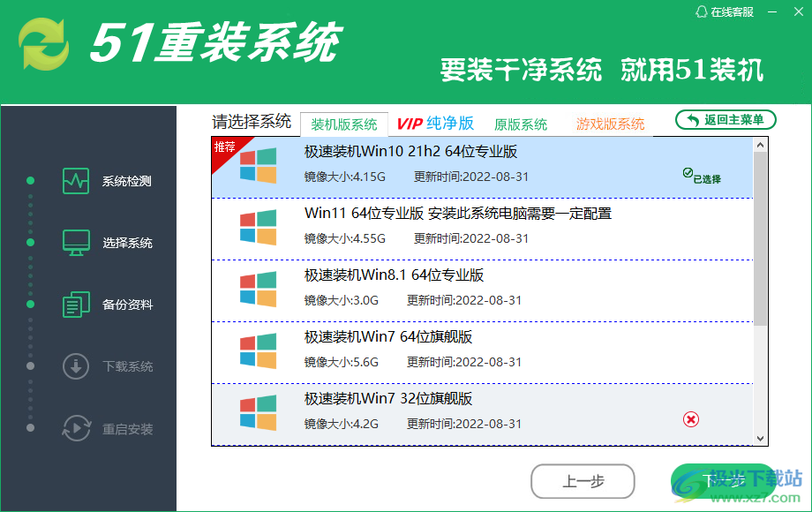Click the Windows logo of Win7 64位旗舰版 row
Image resolution: width=812 pixels, height=512 pixels.
tap(258, 351)
